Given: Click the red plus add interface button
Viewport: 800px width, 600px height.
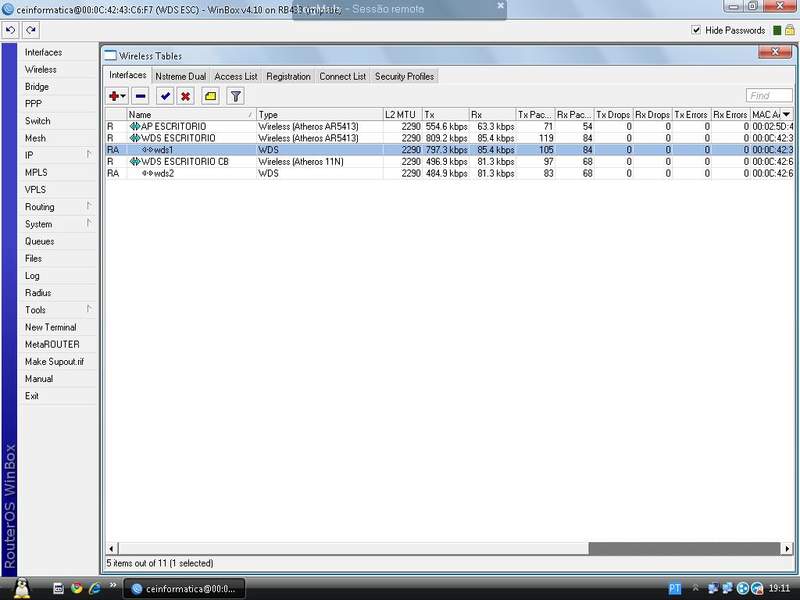Looking at the screenshot, I should pos(117,96).
